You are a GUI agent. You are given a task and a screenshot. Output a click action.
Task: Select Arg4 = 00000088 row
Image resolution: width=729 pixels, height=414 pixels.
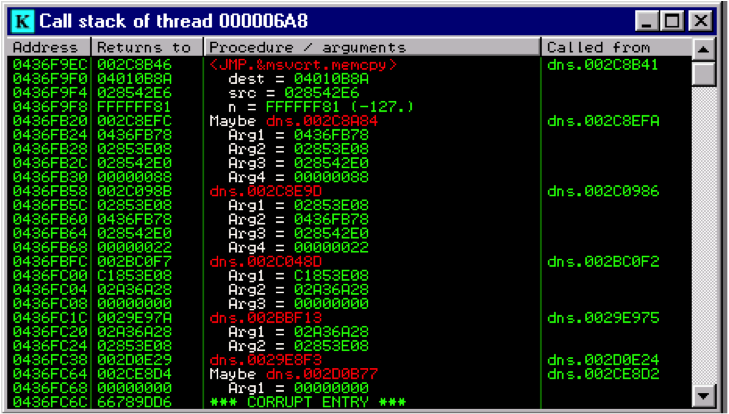tap(298, 177)
